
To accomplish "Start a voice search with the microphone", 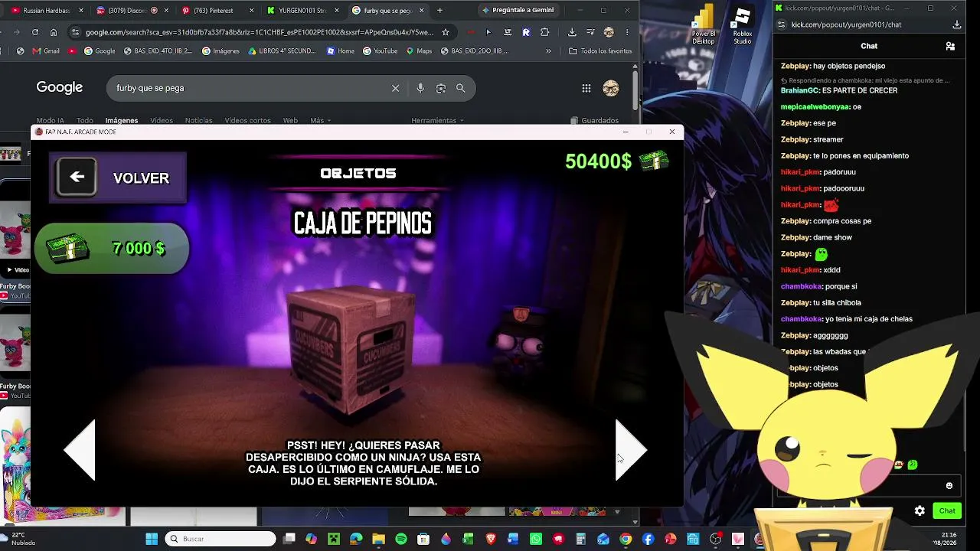I will point(420,88).
